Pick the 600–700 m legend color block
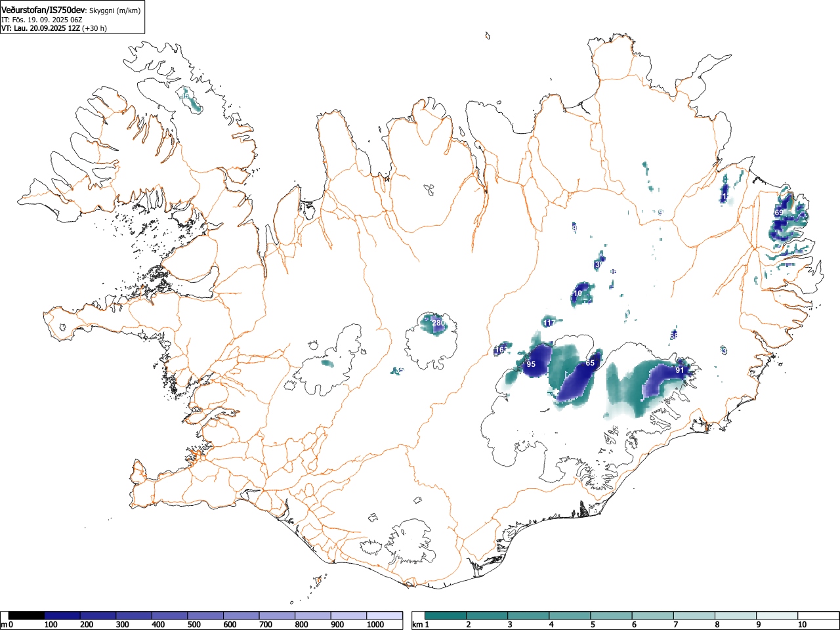 241,616
